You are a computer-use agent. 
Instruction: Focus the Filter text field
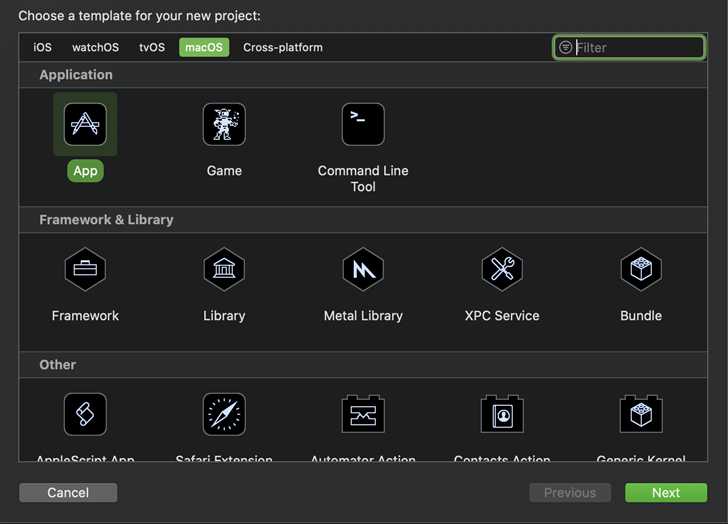[x=629, y=47]
